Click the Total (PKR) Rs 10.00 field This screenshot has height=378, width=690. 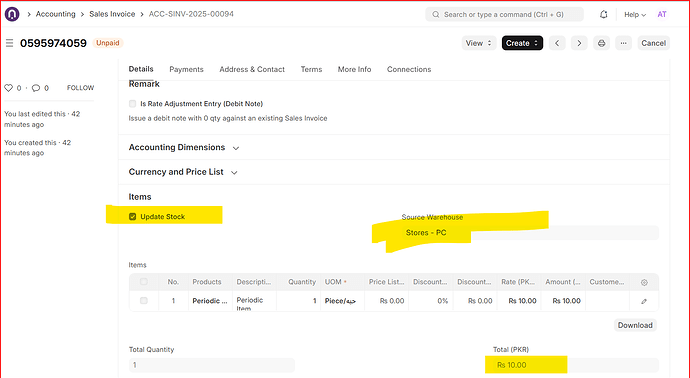click(576, 365)
